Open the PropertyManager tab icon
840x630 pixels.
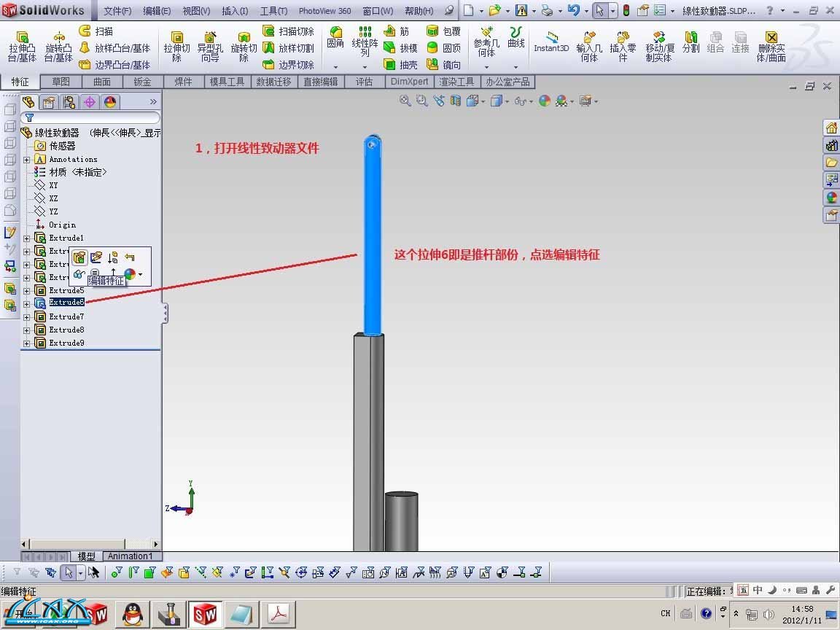pos(49,102)
